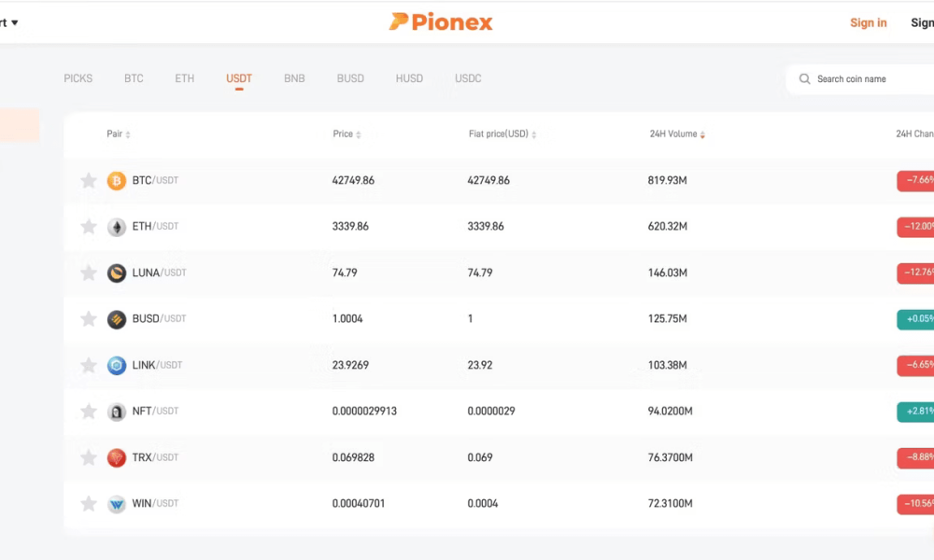The image size is (934, 560).
Task: Click the Sign in link
Action: click(x=868, y=22)
